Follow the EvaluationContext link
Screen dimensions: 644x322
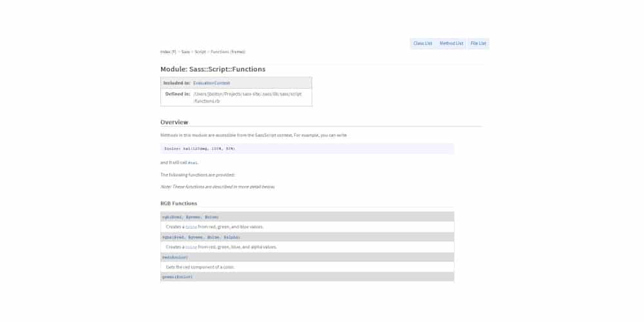(211, 83)
